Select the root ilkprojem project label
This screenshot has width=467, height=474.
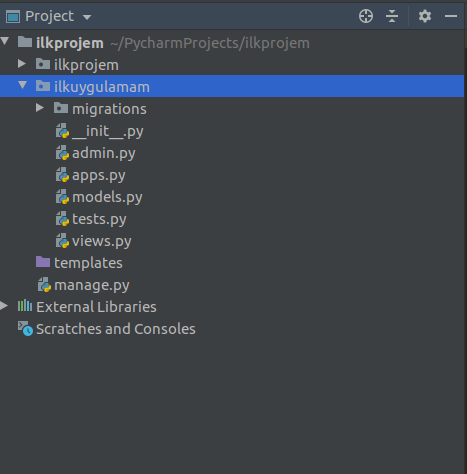point(70,43)
